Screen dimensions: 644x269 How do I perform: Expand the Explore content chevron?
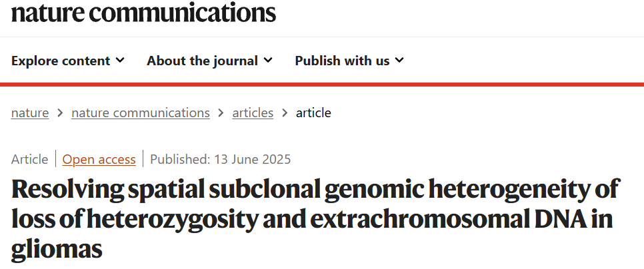pos(120,61)
